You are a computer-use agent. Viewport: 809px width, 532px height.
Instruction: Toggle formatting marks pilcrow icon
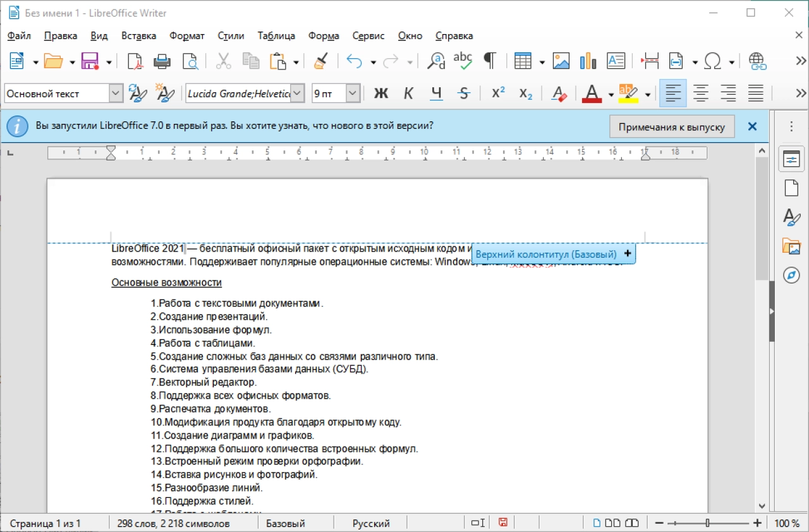pyautogui.click(x=490, y=61)
